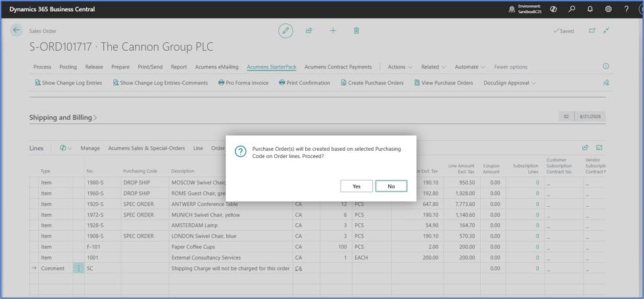
Task: Open the Print/Send menu
Action: point(150,67)
